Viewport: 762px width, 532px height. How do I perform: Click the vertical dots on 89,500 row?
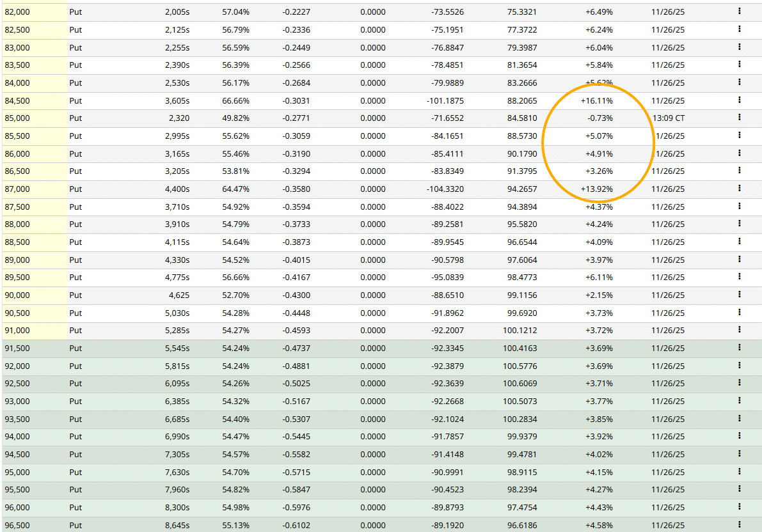[739, 276]
